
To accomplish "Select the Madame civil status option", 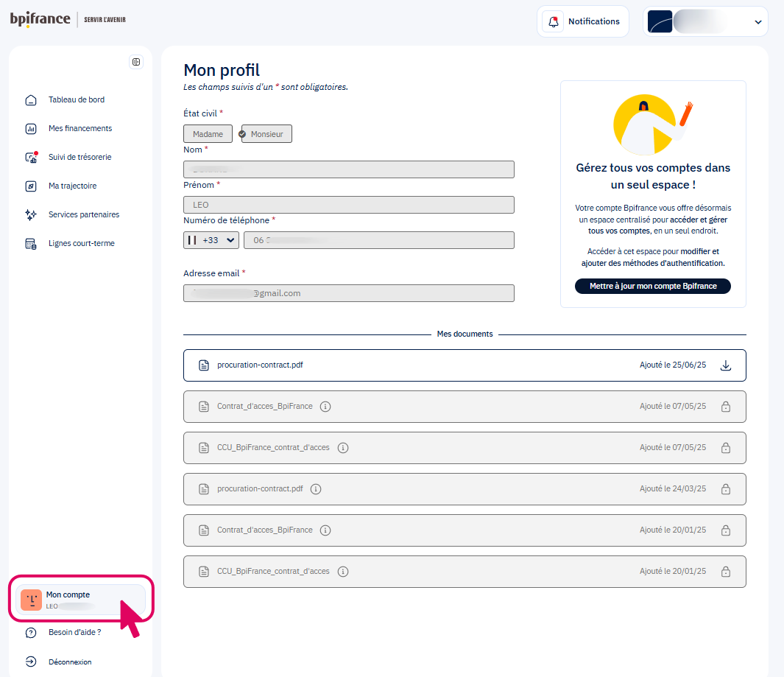I will (x=208, y=134).
